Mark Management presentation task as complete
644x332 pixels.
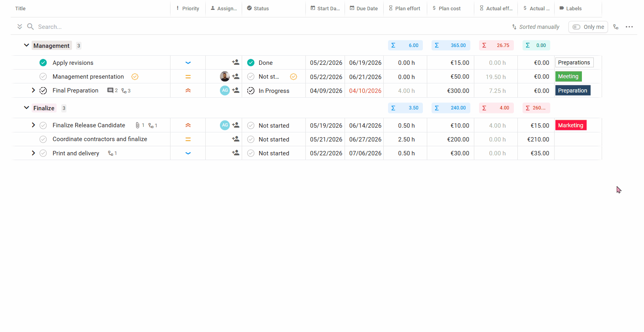coord(43,77)
